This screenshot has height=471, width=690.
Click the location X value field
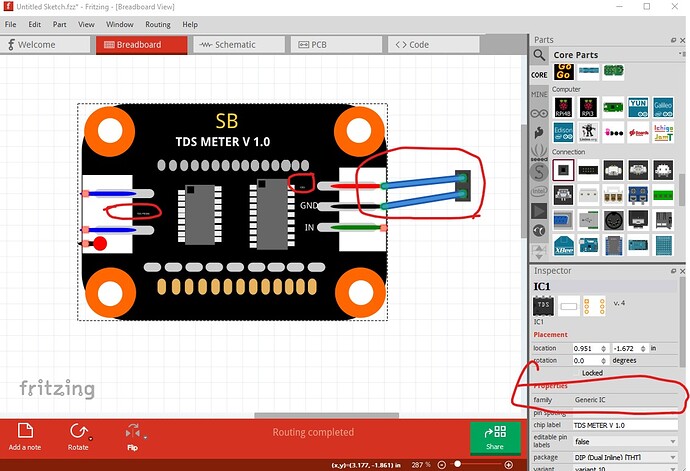(x=587, y=348)
